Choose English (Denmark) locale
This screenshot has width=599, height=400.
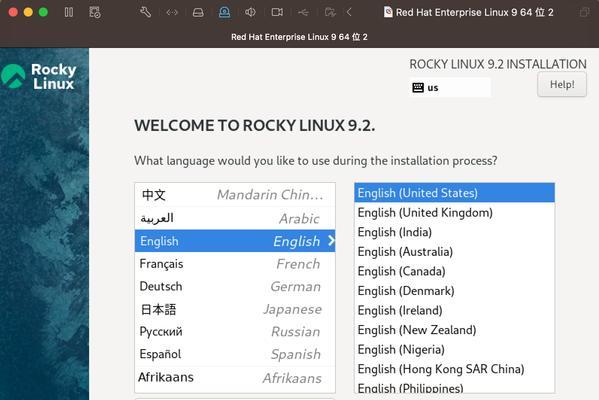pyautogui.click(x=455, y=291)
